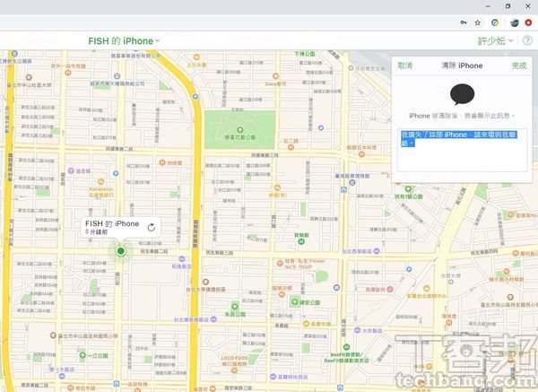Restore down the browser window

click(508, 6)
